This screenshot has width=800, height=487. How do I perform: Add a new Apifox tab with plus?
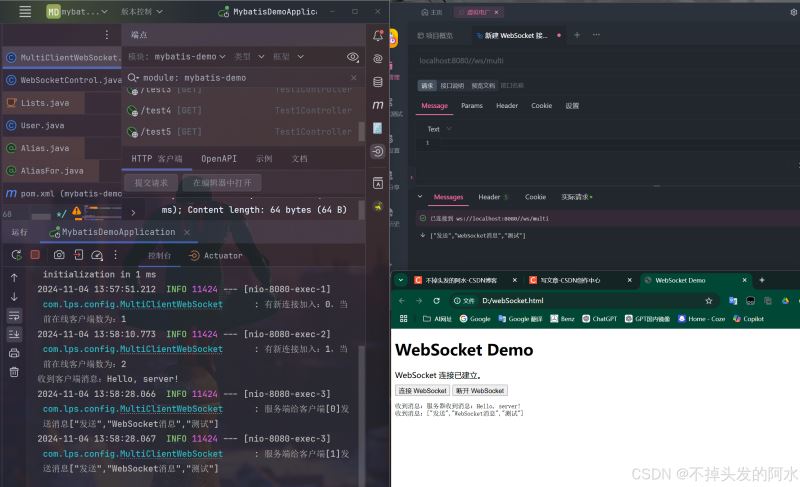click(577, 35)
